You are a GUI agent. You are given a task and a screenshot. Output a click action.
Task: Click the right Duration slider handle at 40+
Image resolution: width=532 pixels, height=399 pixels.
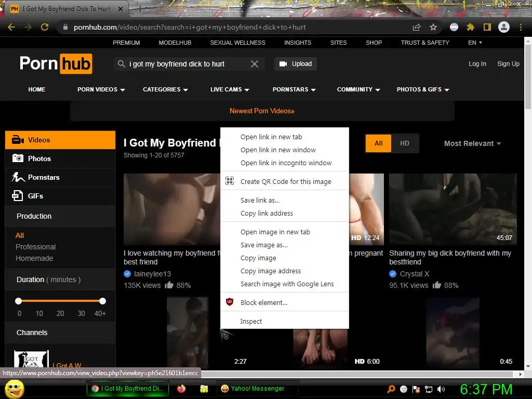coord(102,301)
